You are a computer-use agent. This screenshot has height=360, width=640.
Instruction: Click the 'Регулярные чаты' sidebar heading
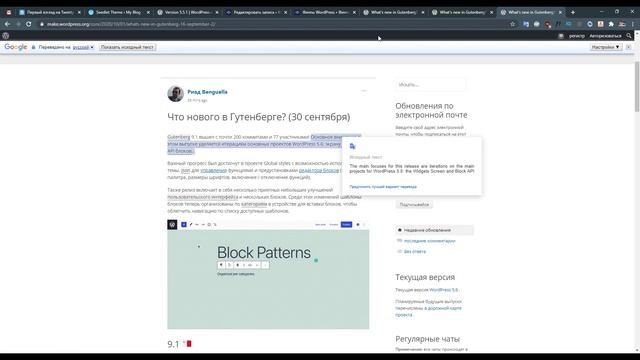click(x=427, y=339)
